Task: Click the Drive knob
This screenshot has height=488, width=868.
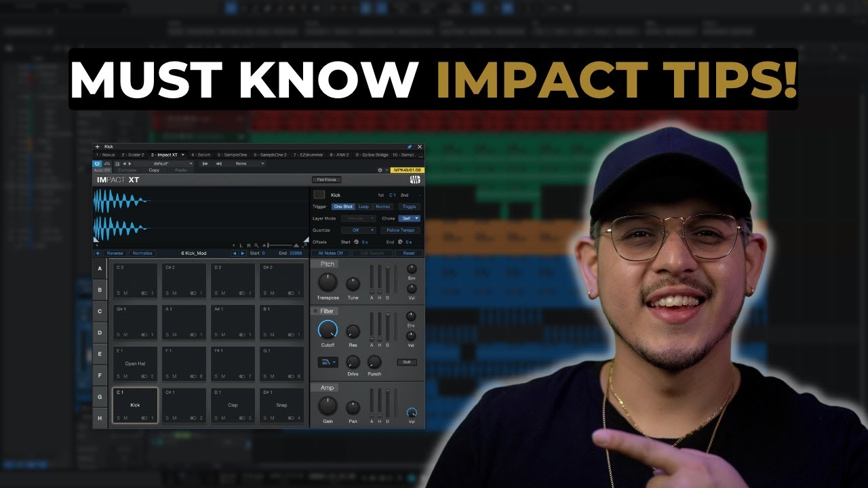Action: tap(353, 362)
